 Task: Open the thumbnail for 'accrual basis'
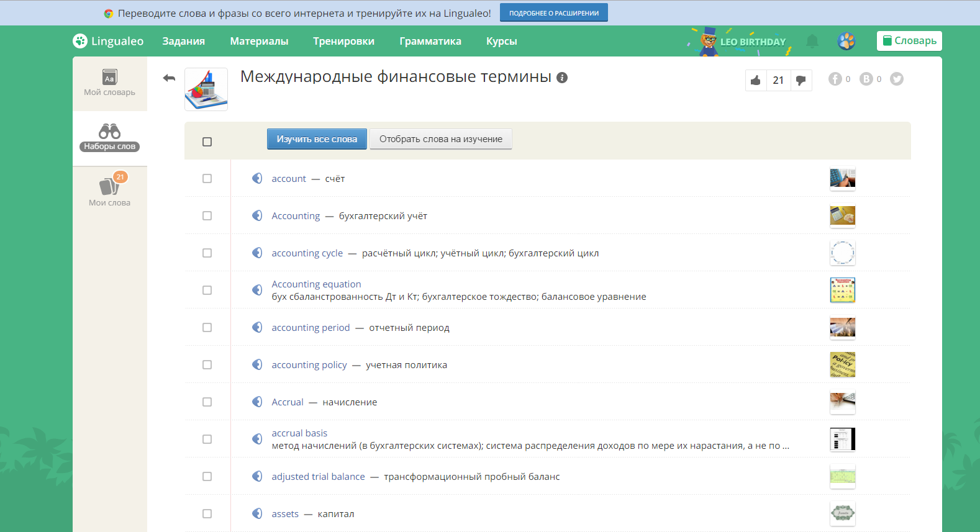(x=843, y=439)
